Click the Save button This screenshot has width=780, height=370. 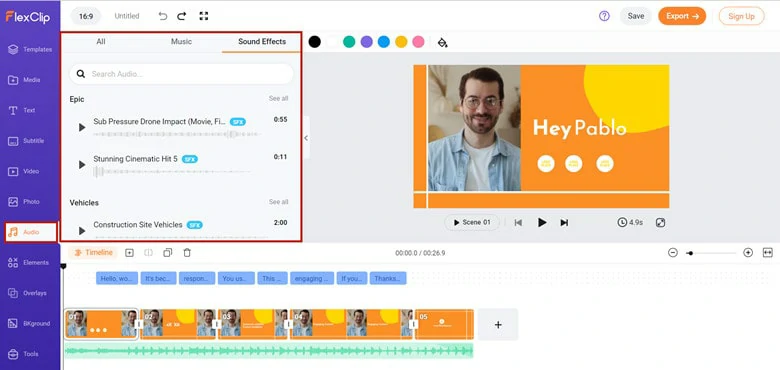tap(636, 16)
